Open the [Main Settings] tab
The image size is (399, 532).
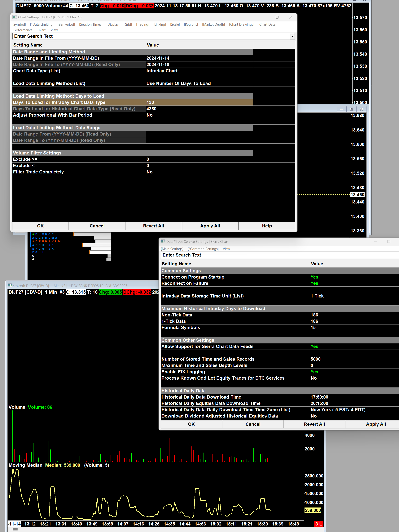click(172, 249)
